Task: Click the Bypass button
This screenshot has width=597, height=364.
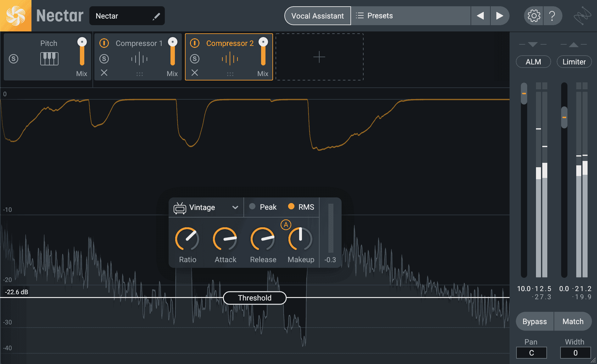Action: point(535,321)
